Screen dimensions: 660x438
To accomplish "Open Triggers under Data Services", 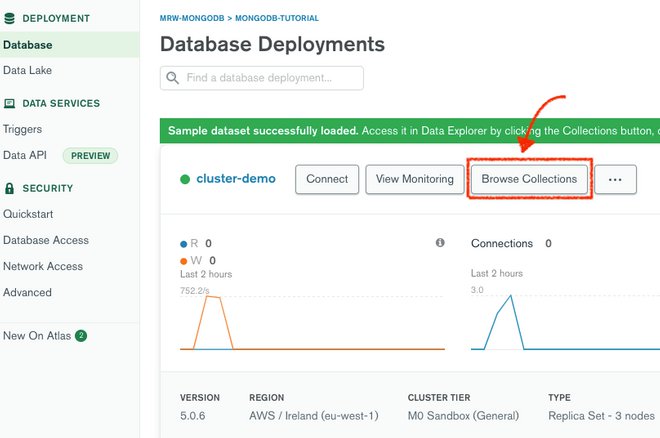I will click(22, 129).
